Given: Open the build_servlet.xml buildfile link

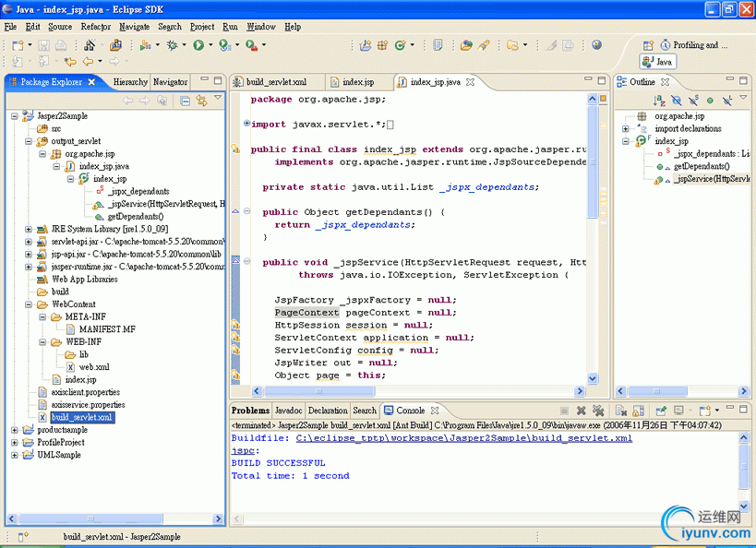Looking at the screenshot, I should pos(463,438).
